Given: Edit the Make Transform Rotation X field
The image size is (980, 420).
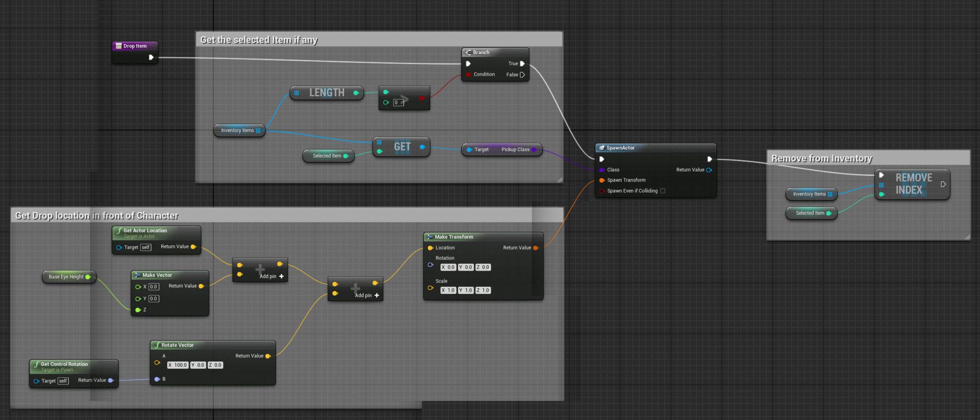Looking at the screenshot, I should (448, 267).
